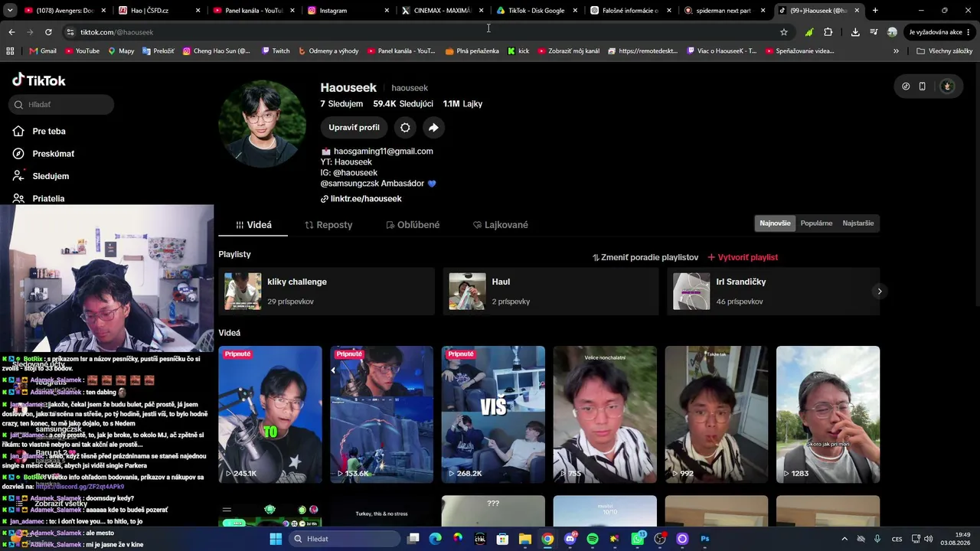Open Discord from the taskbar
This screenshot has height=551, width=980.
click(x=570, y=539)
